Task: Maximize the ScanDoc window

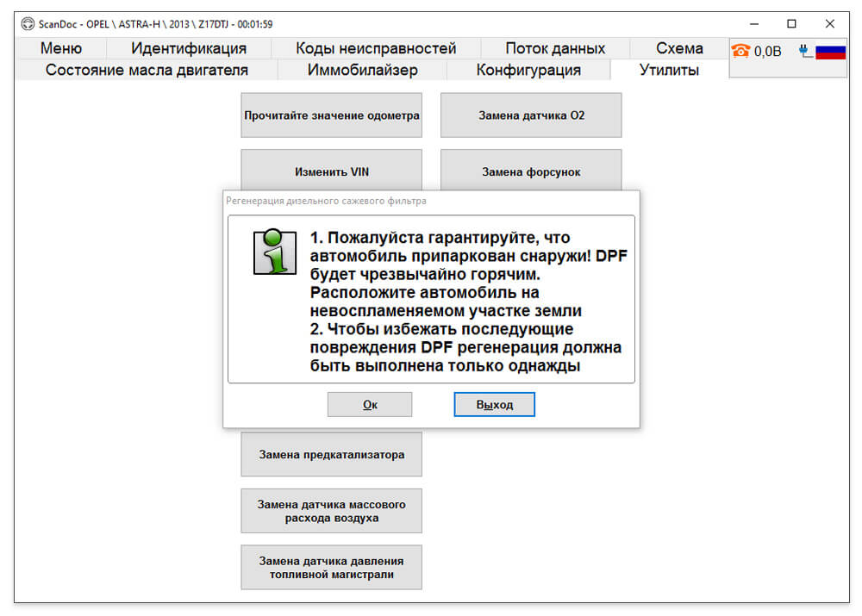Action: 791,23
